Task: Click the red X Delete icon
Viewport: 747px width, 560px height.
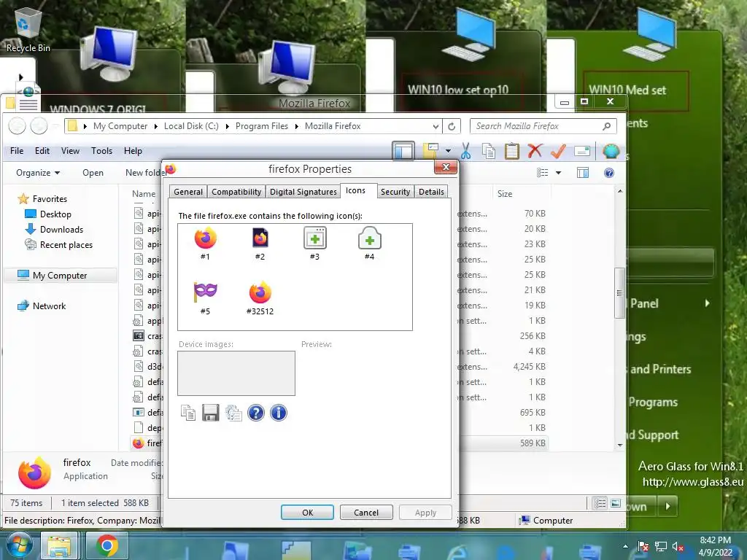Action: 535,151
